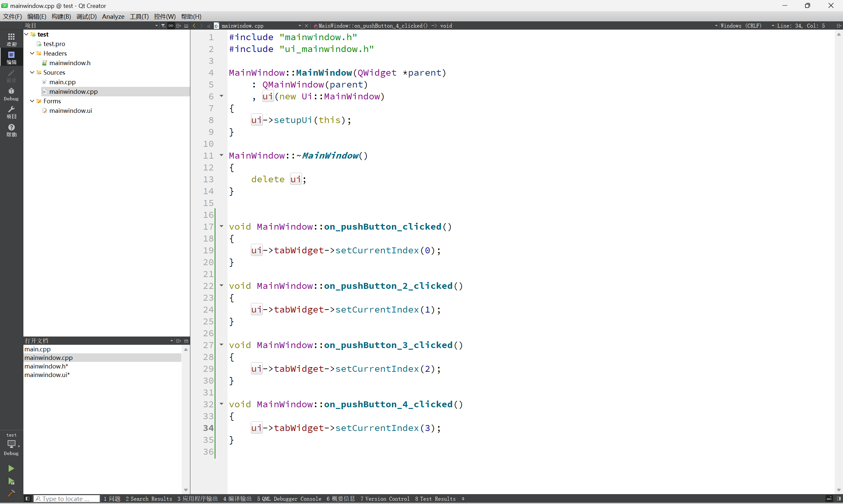Toggle synchronize with editor link icon
This screenshot has width=843, height=504.
click(x=171, y=25)
